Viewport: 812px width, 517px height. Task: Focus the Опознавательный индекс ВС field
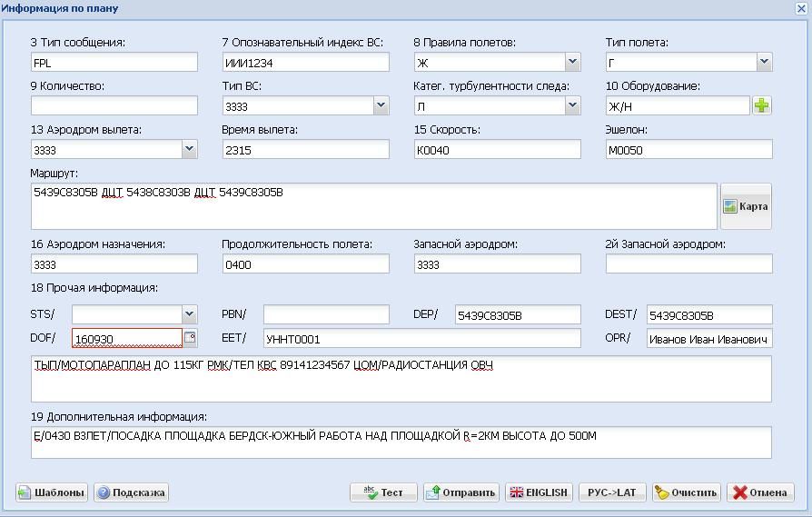point(305,63)
